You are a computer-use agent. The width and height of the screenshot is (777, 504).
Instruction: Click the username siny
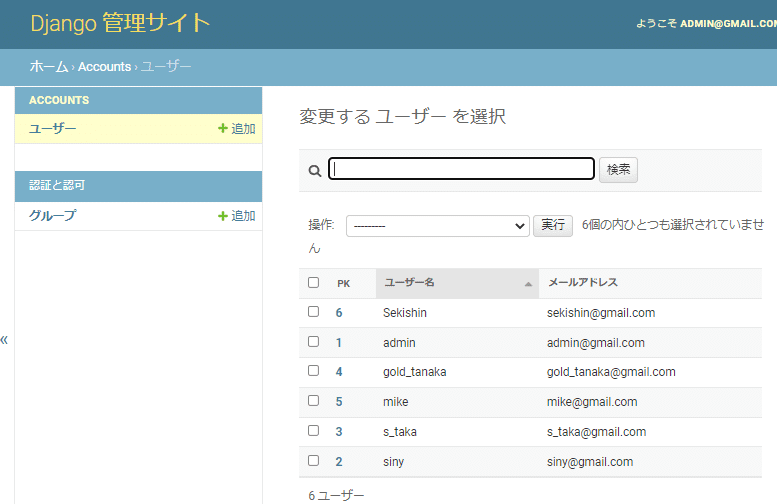pyautogui.click(x=393, y=462)
